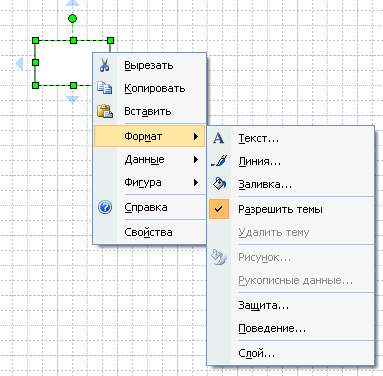Screen dimensions: 383x376
Task: Click the Line pen icon
Action: click(219, 161)
